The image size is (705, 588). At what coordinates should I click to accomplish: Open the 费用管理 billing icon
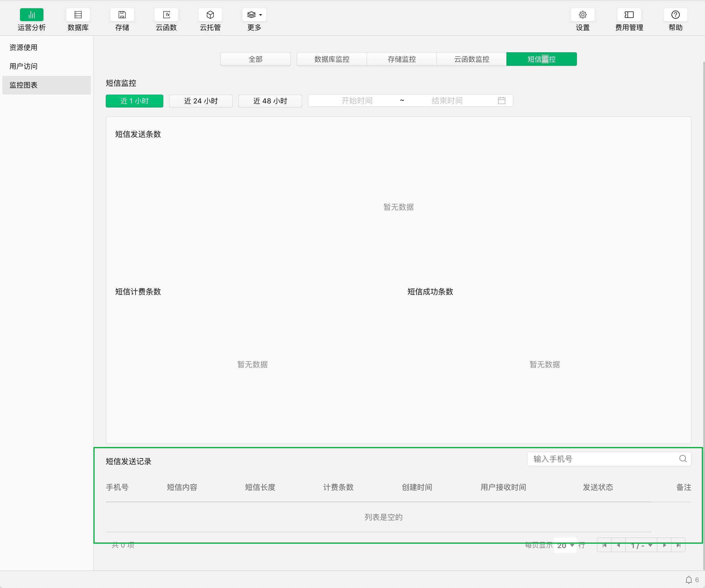(629, 15)
